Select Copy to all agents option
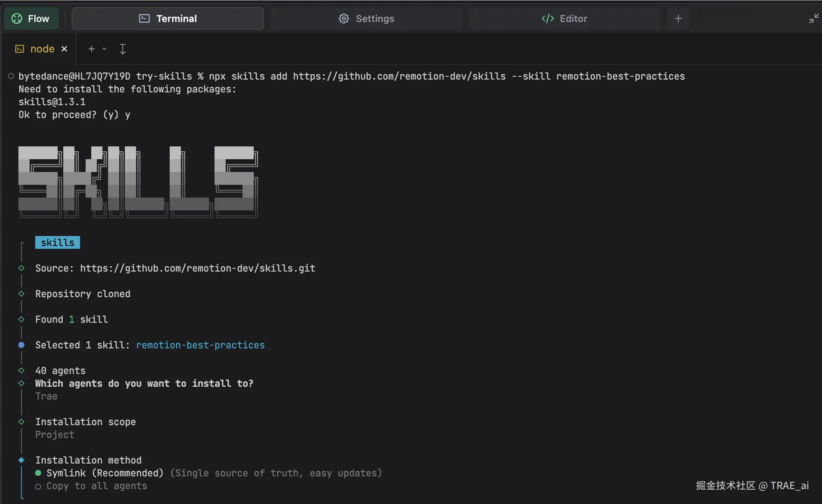Viewport: 822px width, 504px height. [x=96, y=486]
